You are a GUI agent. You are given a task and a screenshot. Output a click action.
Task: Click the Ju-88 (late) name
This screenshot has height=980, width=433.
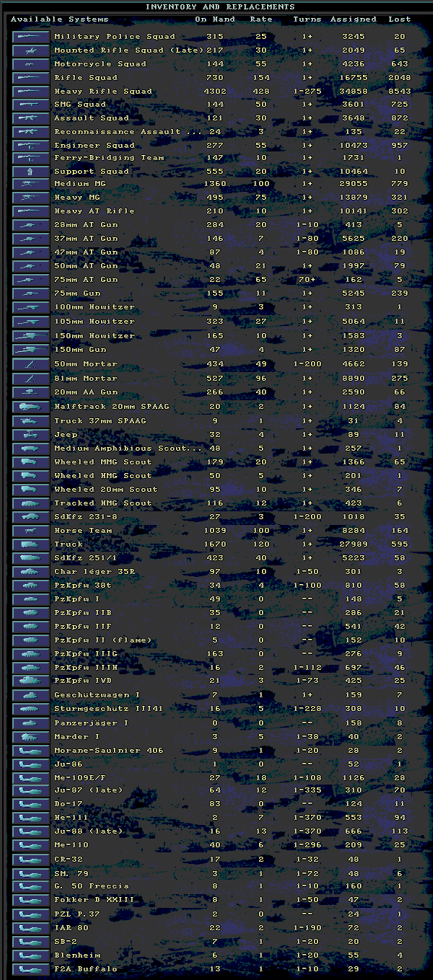89,831
